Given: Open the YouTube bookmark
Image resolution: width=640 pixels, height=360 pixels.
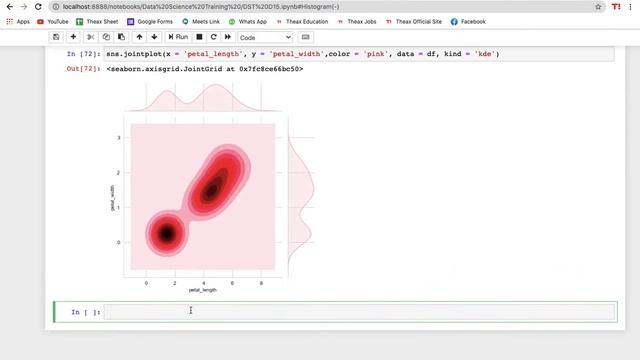Looking at the screenshot, I should pyautogui.click(x=53, y=22).
